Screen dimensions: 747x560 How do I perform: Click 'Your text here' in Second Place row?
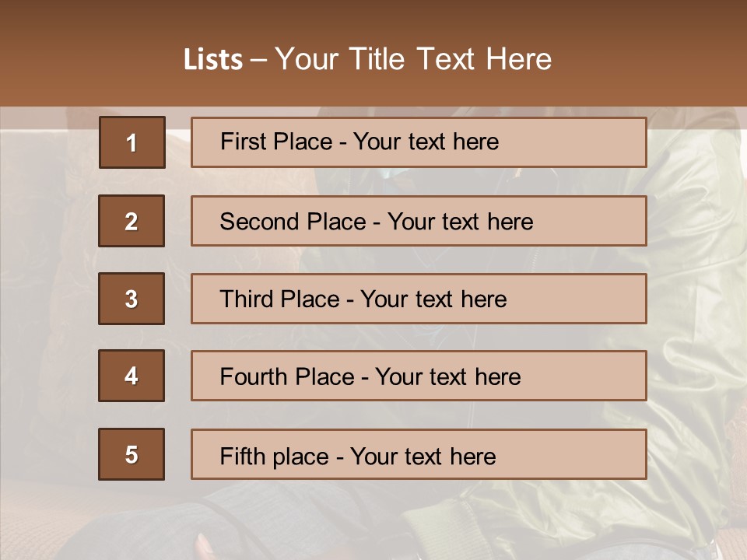pos(460,222)
